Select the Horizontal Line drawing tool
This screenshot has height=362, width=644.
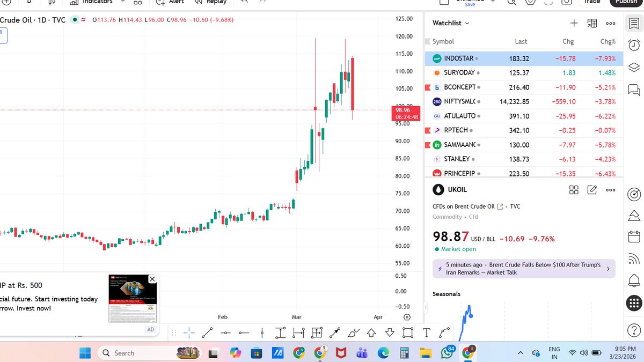pos(225,333)
